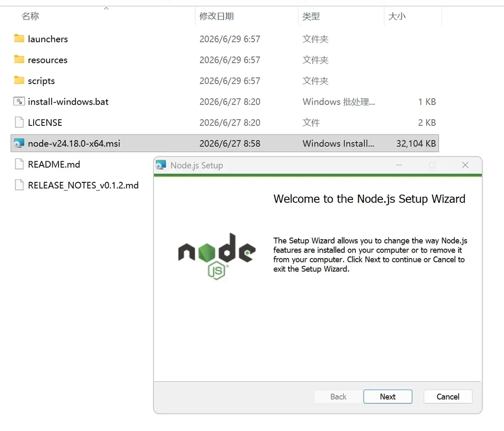Click Next in the Node.js Setup wizard
Screen dimensions: 504x431
[388, 397]
